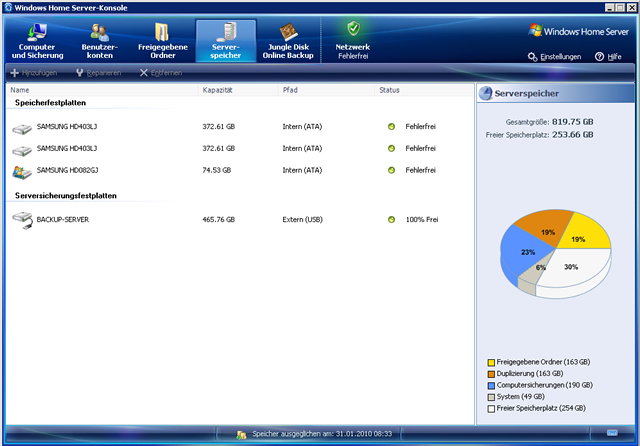The width and height of the screenshot is (640, 446).
Task: Click the 465.76 GB capacity value
Action: coord(219,220)
